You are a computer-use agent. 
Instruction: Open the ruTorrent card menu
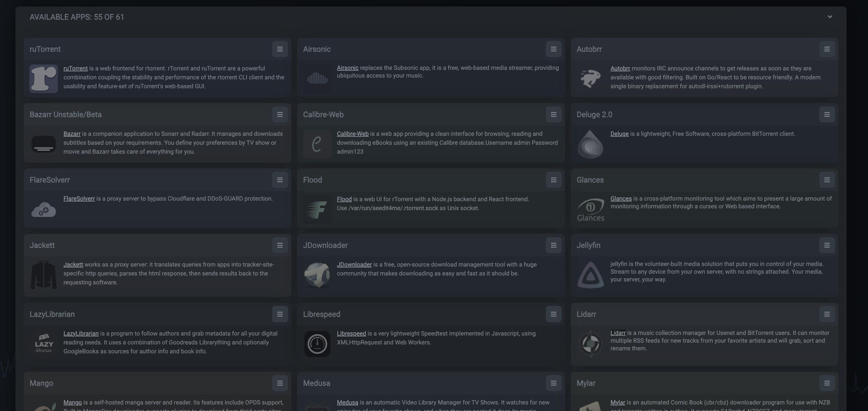point(280,49)
